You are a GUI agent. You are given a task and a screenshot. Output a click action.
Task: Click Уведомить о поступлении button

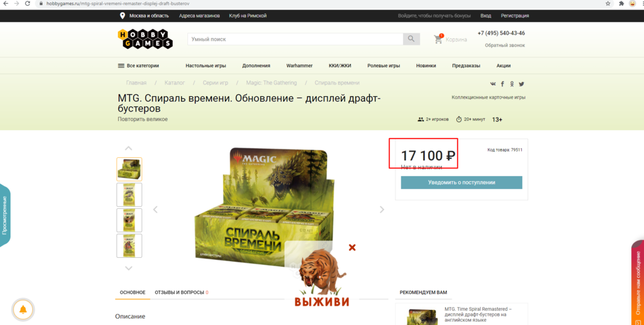[462, 182]
